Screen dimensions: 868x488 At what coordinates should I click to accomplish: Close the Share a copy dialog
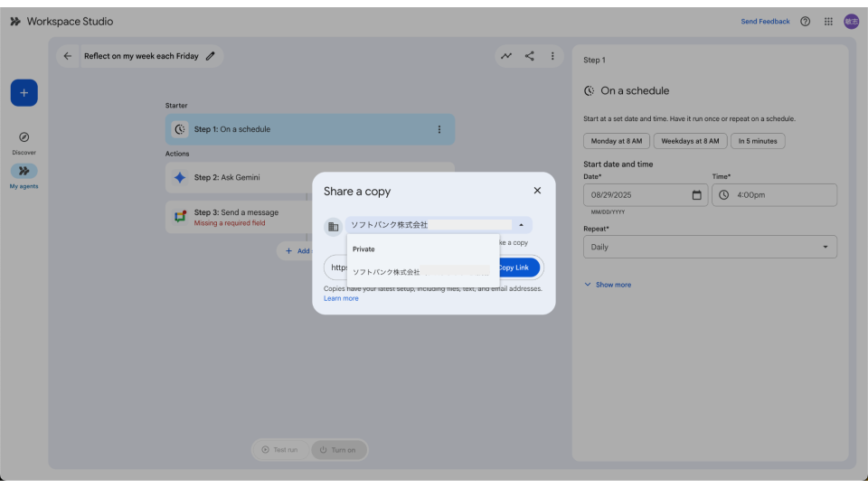[537, 191]
